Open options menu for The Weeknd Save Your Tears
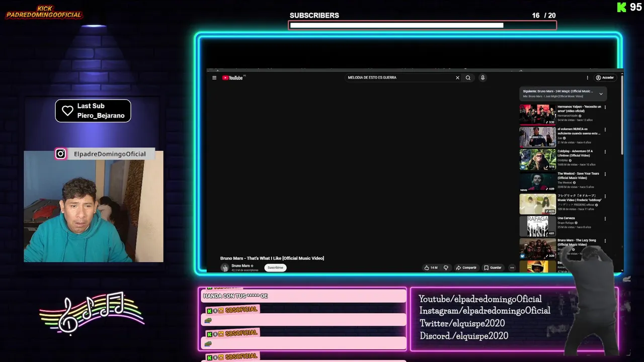This screenshot has width=644, height=362. tap(605, 174)
